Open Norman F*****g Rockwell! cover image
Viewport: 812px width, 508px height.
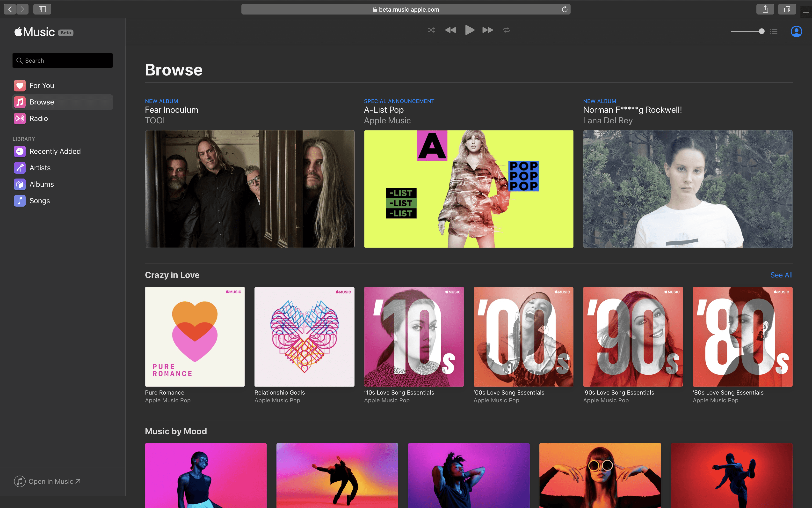(688, 189)
